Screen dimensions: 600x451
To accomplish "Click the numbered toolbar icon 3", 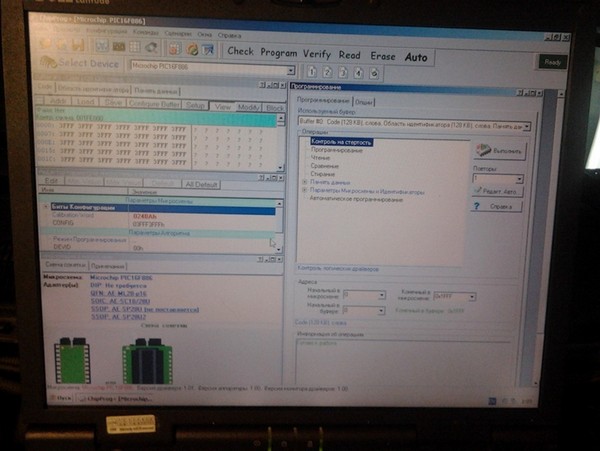I will click(343, 73).
